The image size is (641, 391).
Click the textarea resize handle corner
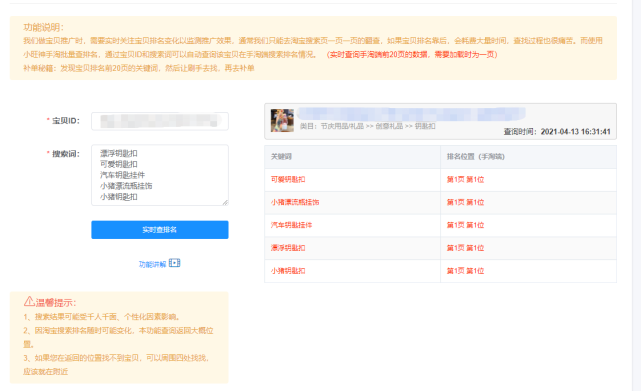point(225,202)
